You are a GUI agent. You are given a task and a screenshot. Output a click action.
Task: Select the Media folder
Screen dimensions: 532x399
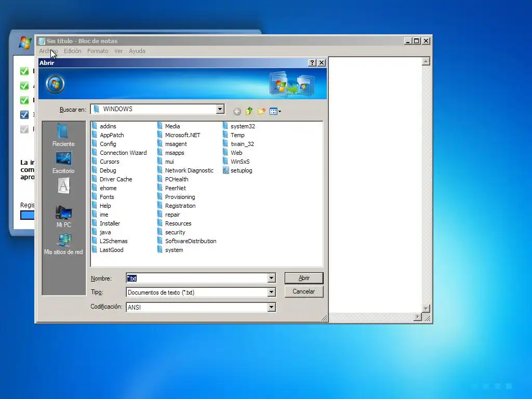point(169,126)
